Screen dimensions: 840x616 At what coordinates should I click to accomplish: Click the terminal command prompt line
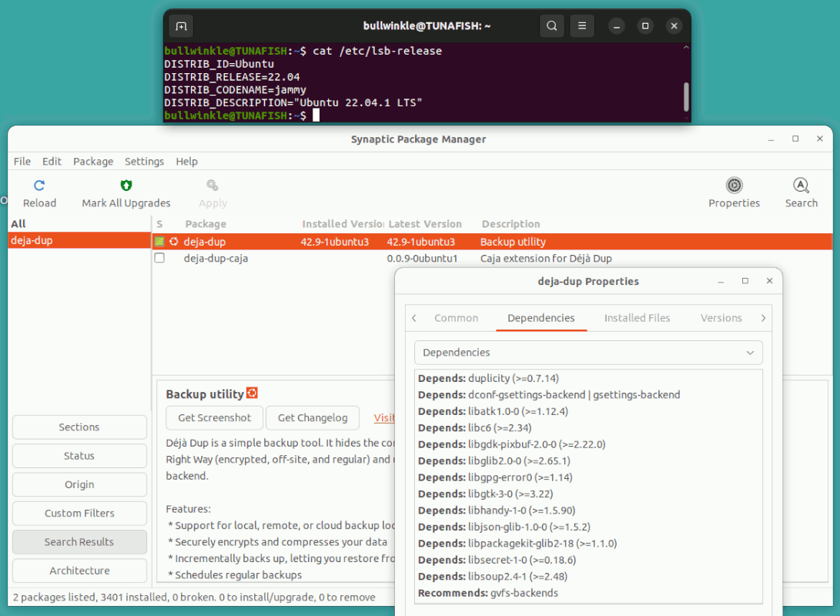pyautogui.click(x=242, y=115)
